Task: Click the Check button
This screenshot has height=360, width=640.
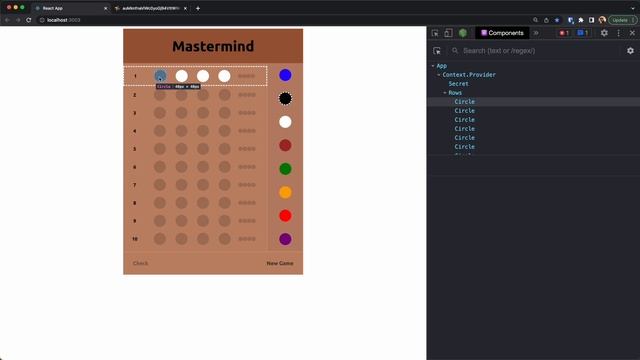Action: click(140, 263)
